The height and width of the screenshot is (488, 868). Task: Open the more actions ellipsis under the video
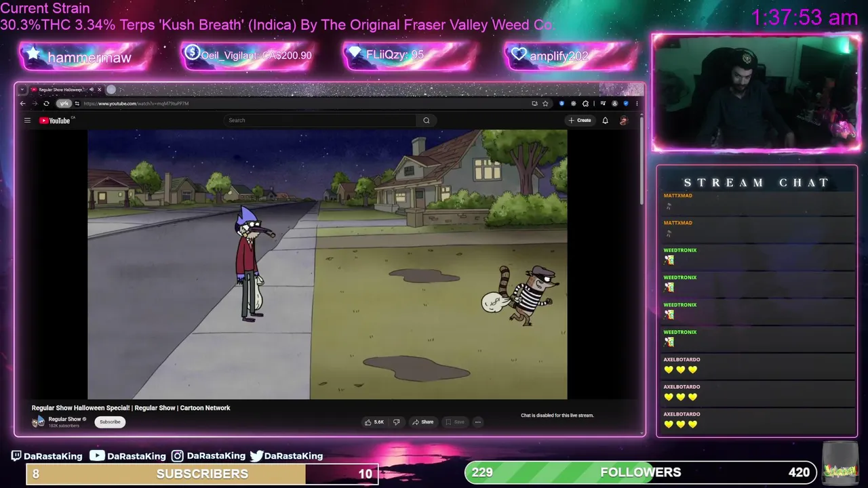tap(478, 422)
